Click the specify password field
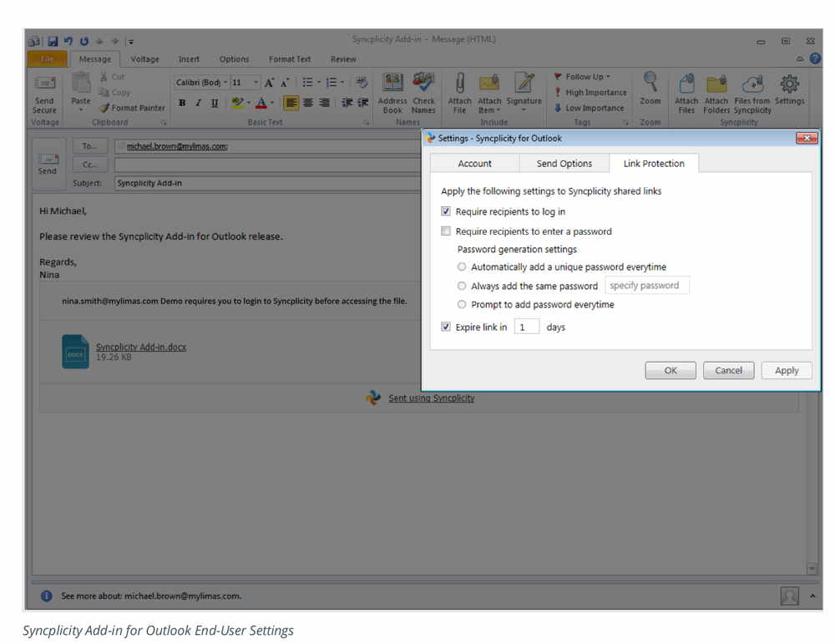 coord(647,286)
